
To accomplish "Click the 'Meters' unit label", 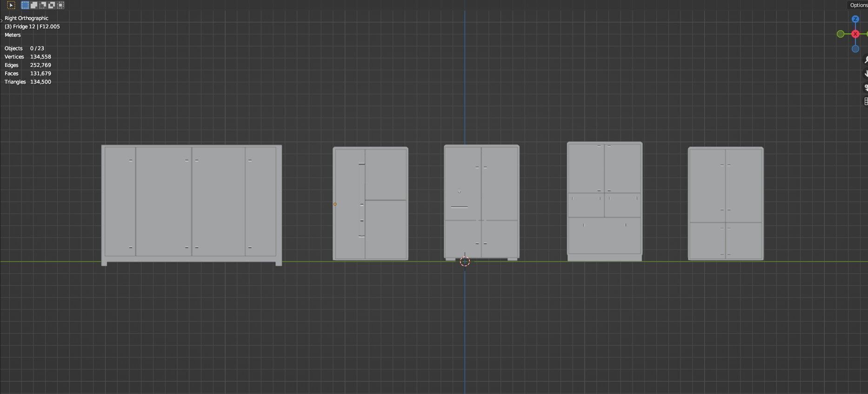I will [13, 35].
